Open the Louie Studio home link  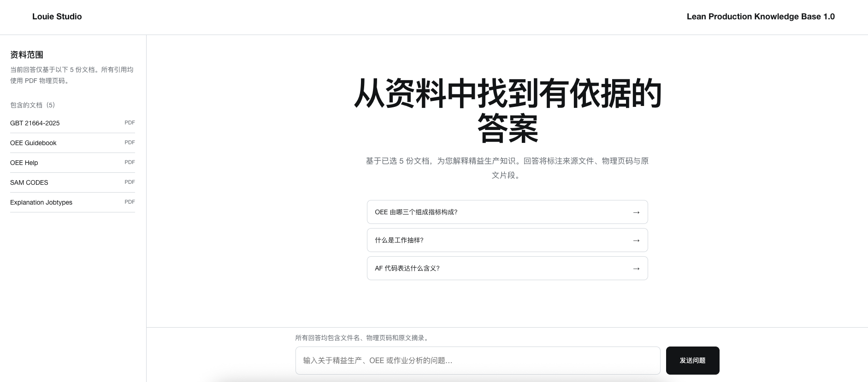pyautogui.click(x=57, y=17)
